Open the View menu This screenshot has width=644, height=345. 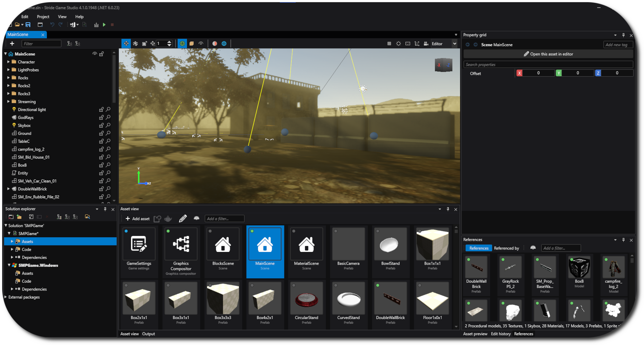tap(62, 16)
